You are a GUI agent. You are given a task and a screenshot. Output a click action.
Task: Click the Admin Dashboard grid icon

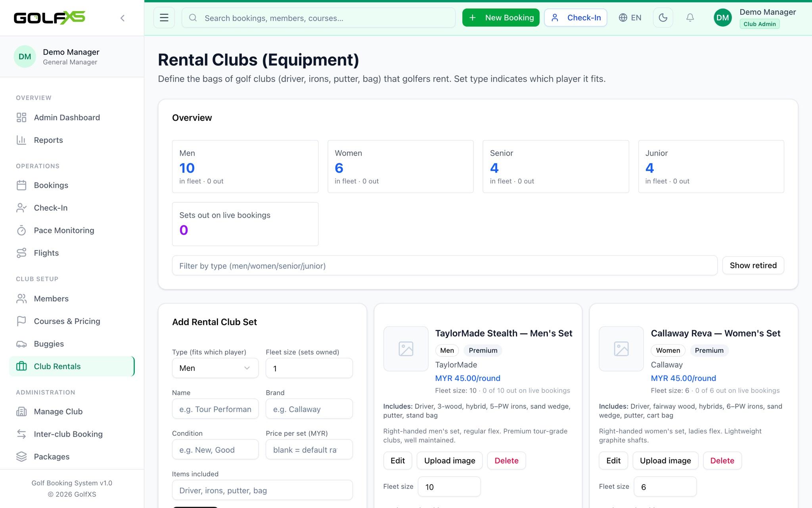pyautogui.click(x=21, y=117)
